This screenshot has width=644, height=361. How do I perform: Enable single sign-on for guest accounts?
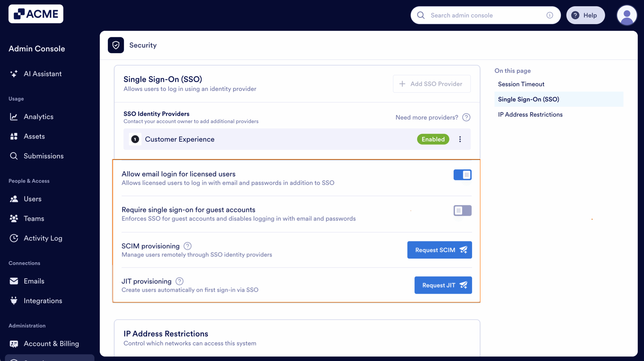[463, 211]
